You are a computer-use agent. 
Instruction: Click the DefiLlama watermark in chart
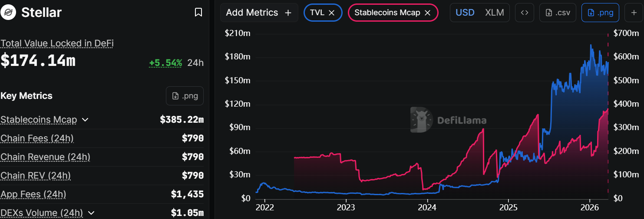tap(448, 120)
